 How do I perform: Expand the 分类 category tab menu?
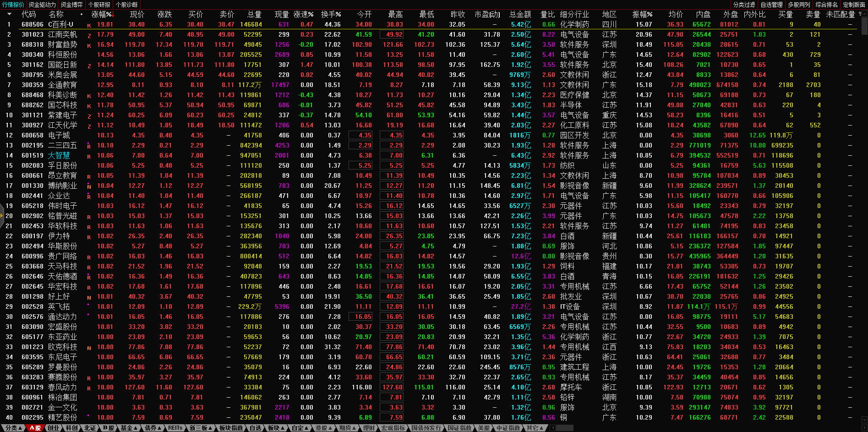(12, 428)
